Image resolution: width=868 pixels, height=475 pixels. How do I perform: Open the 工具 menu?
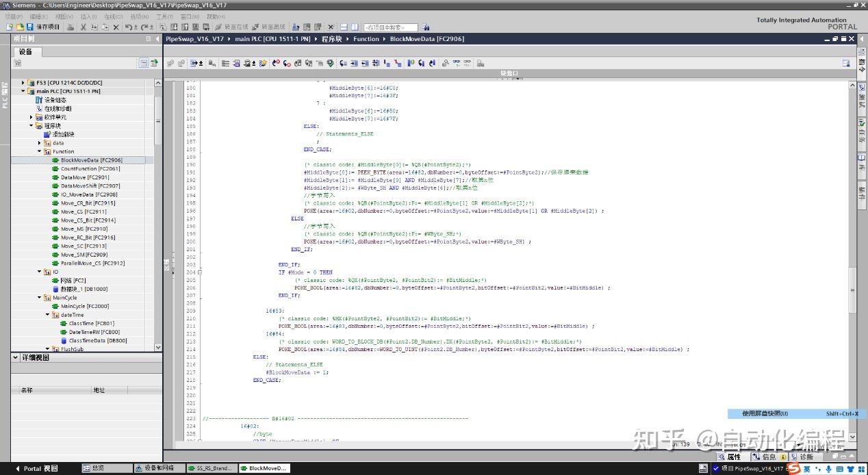164,16
